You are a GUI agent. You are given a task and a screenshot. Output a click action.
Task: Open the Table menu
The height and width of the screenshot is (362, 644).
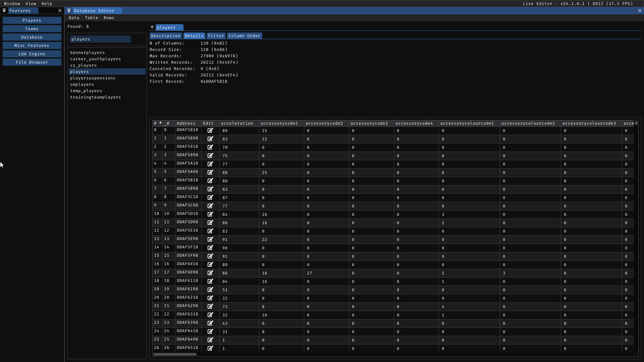[91, 18]
